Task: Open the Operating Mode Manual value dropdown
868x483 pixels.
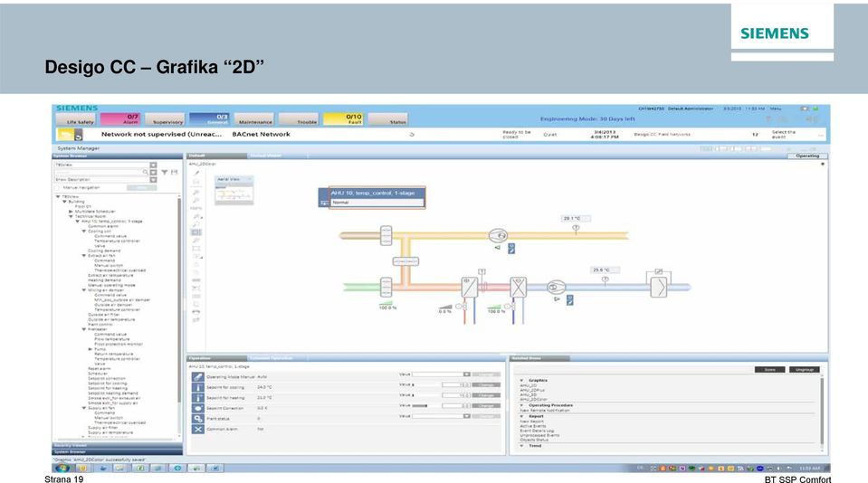Action: coord(467,374)
